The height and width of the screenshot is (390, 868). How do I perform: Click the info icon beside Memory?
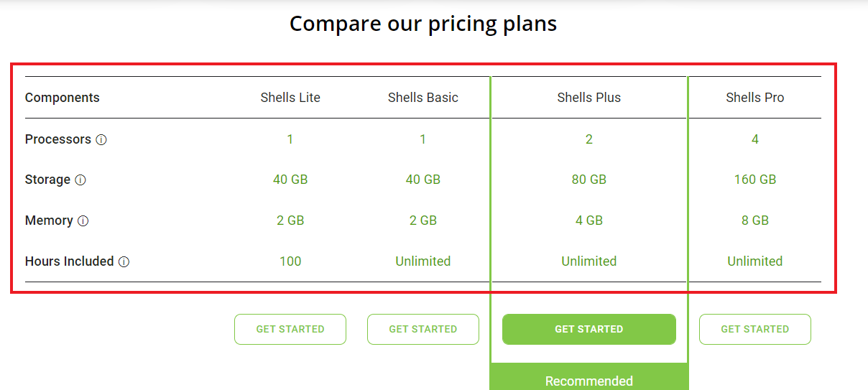pos(83,221)
